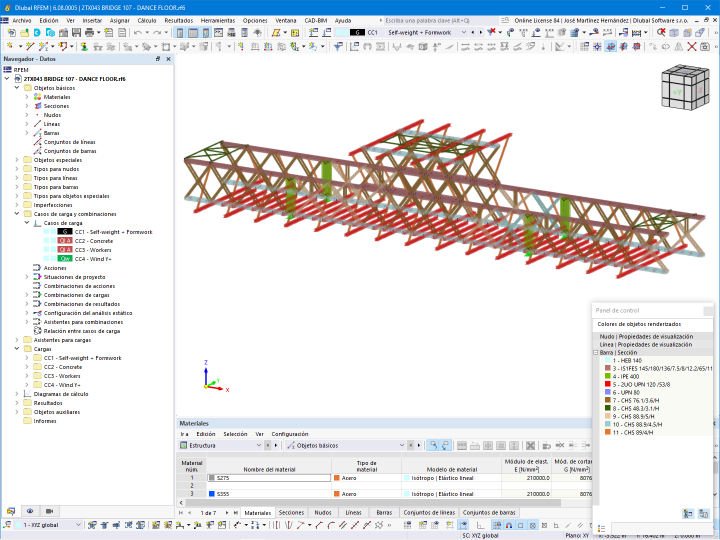The image size is (720, 540).
Task: Click the red X delete icon in the second toolbar
Action: click(692, 46)
